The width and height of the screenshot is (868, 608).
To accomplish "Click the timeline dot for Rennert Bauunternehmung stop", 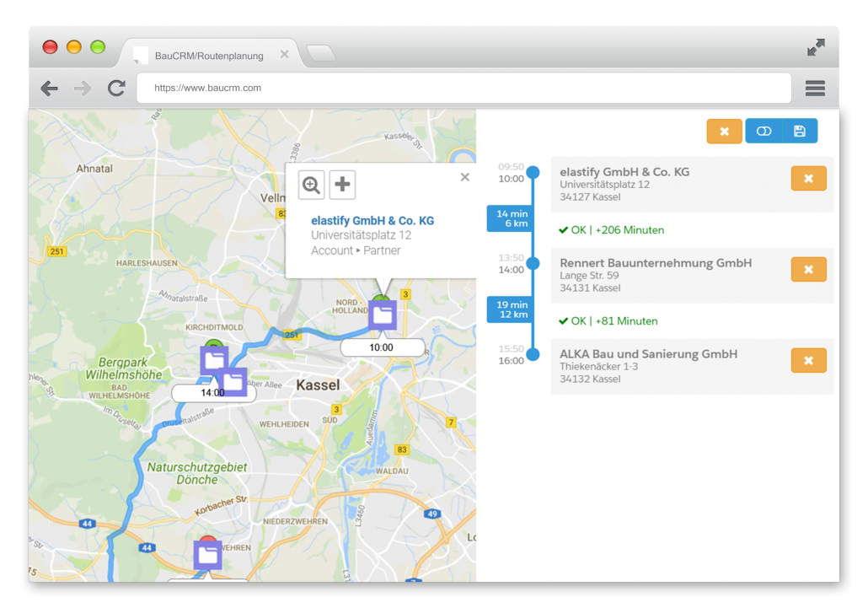I will click(532, 265).
